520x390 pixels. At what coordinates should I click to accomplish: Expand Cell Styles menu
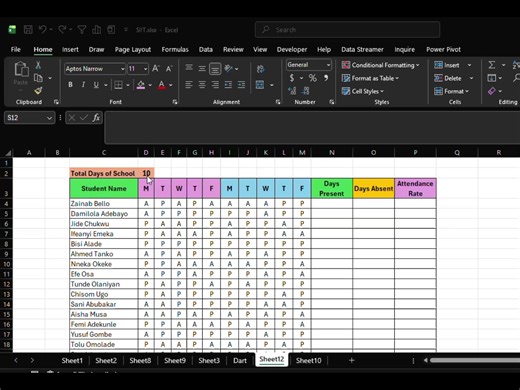[x=362, y=91]
